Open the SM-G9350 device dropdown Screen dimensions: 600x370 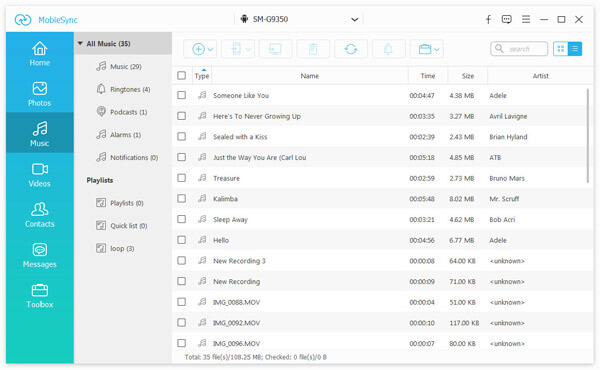tap(299, 19)
